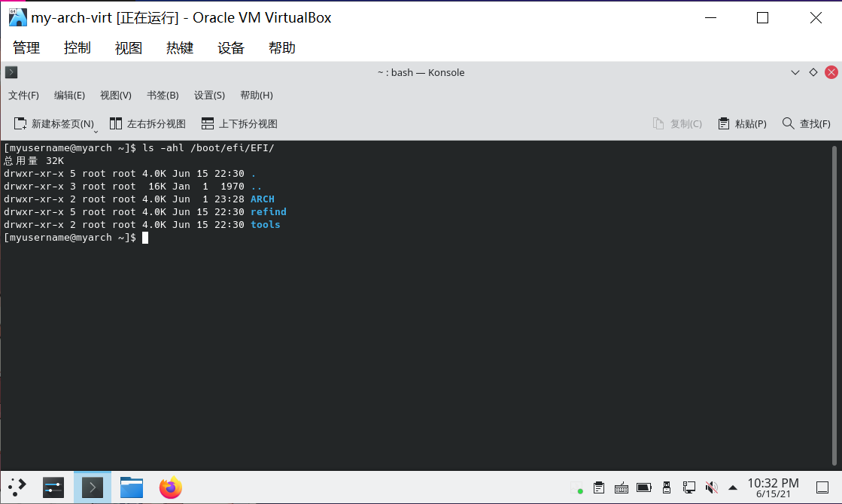Screen dimensions: 842x504
Task: Expand the 新建标签页 dropdown arrow
Action: [96, 130]
